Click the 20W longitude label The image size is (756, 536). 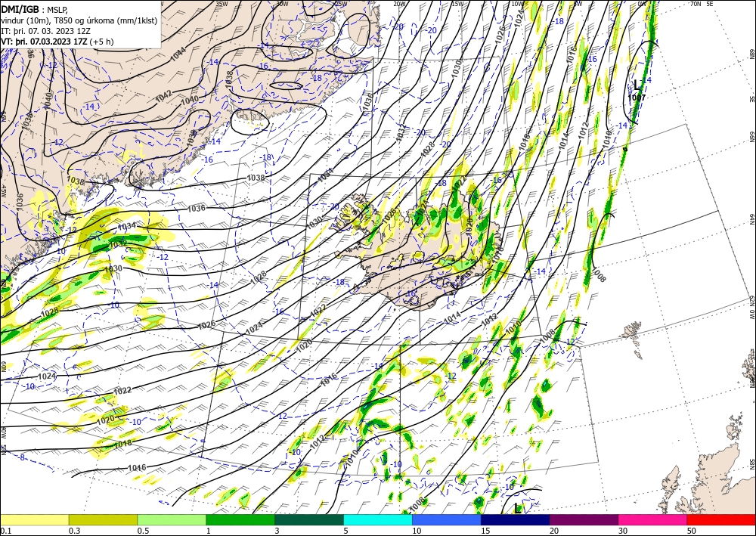point(398,3)
